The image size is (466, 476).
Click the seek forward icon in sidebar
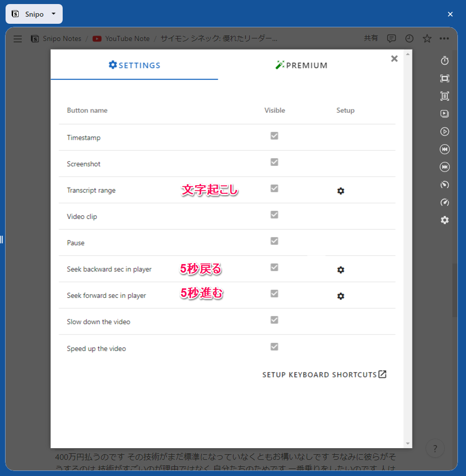pyautogui.click(x=444, y=166)
